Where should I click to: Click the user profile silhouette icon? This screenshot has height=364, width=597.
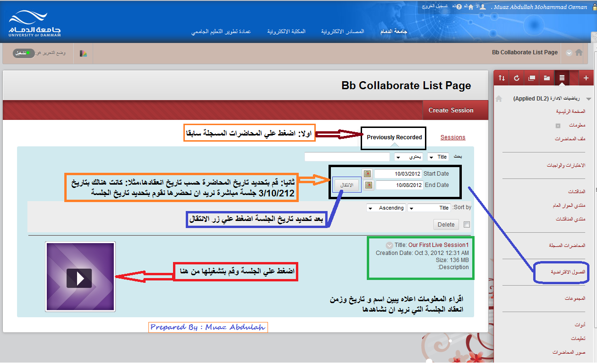[x=483, y=7]
